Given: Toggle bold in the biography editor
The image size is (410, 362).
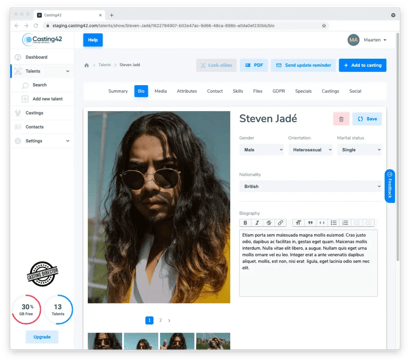Looking at the screenshot, I should tap(245, 223).
